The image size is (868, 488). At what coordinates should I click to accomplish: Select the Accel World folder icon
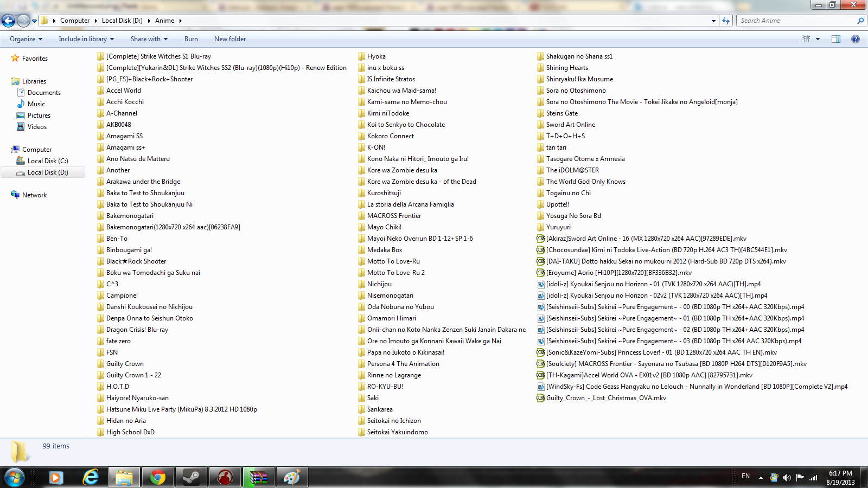(x=100, y=91)
